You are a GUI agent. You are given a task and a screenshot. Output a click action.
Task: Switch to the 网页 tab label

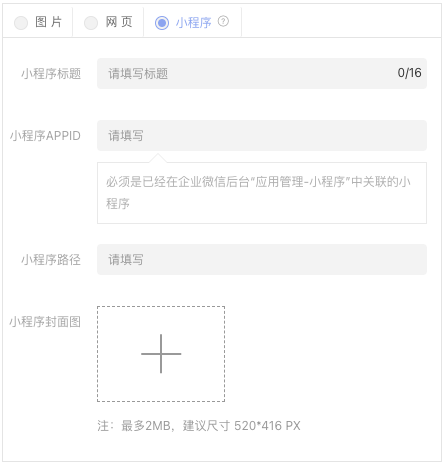click(x=119, y=22)
